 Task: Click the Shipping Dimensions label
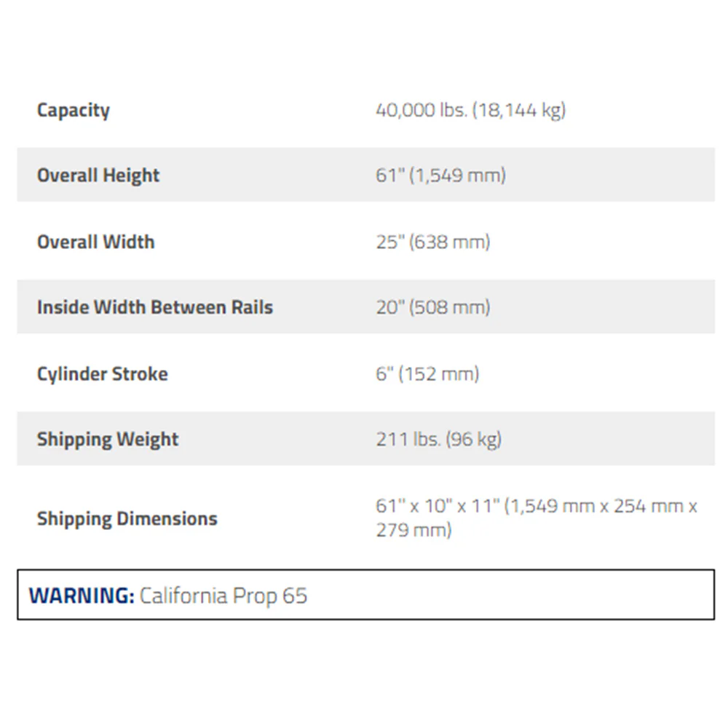(x=127, y=518)
